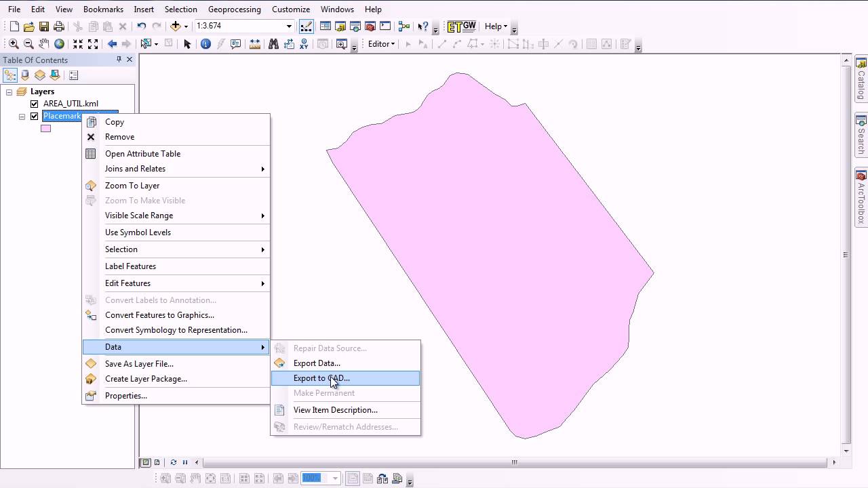Toggle AREA_UTIL.kml layer visibility
868x488 pixels.
point(35,104)
